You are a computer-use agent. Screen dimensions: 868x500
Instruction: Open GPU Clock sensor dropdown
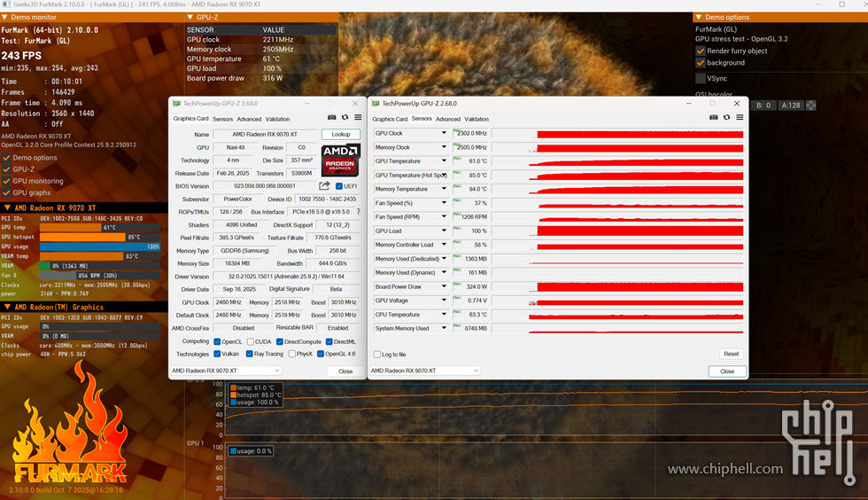[x=444, y=133]
